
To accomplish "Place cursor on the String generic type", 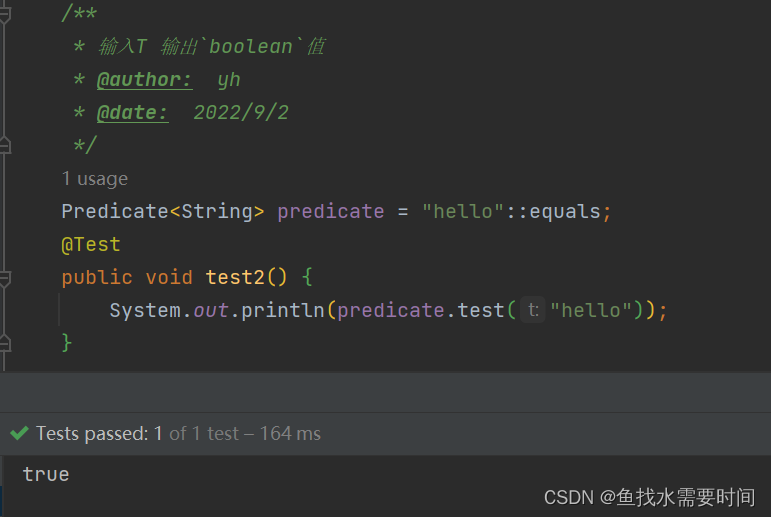I will (216, 211).
